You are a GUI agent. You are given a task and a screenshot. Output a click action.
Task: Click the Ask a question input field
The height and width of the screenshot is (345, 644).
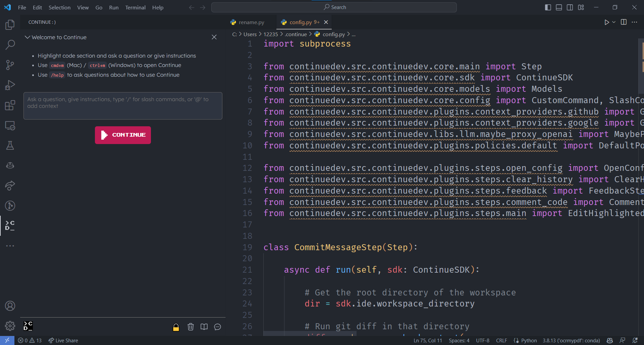[122, 106]
